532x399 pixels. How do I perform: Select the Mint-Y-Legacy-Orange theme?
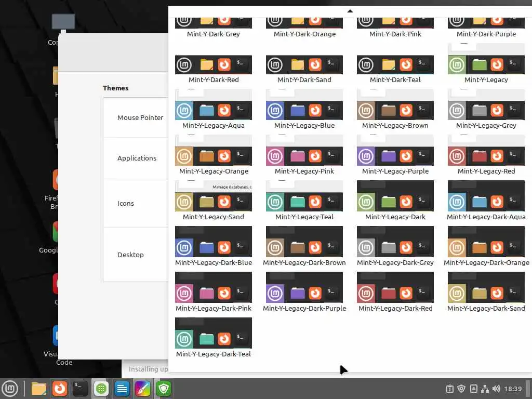pos(214,155)
